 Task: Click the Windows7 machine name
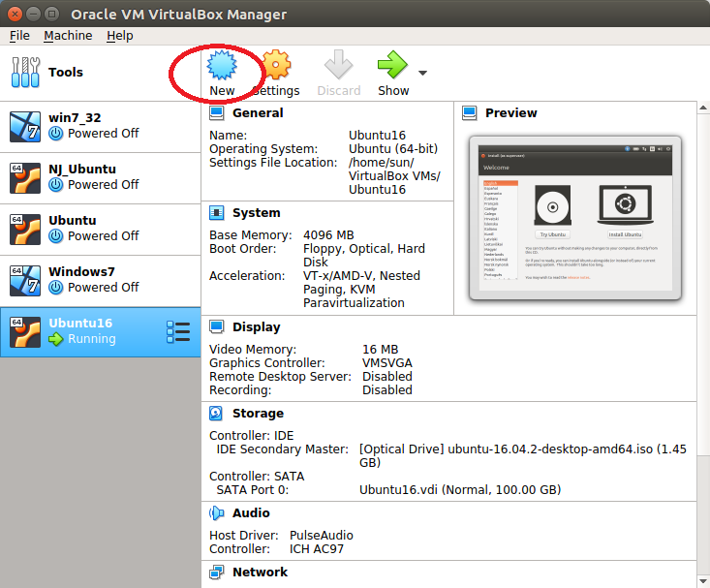(x=81, y=271)
